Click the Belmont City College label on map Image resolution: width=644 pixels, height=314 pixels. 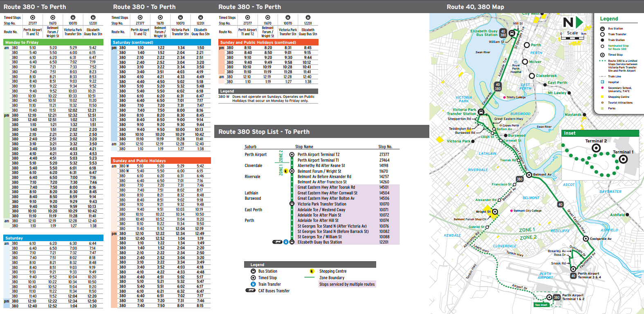[x=528, y=211]
